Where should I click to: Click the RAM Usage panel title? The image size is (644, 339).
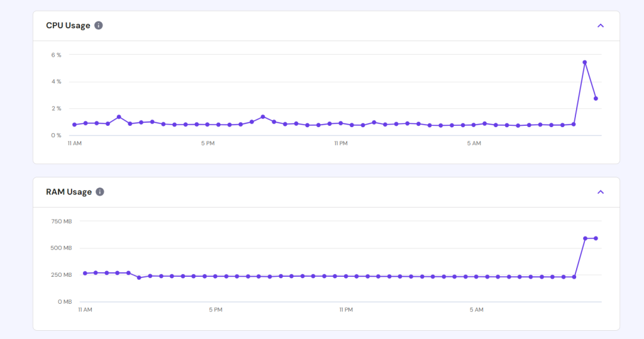(69, 192)
